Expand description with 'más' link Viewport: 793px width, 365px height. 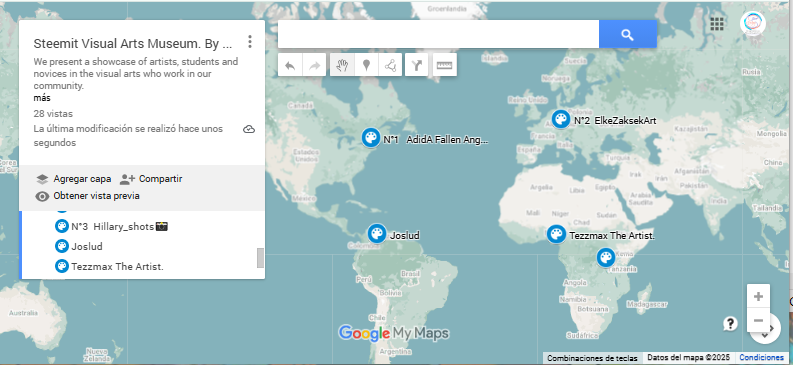pos(42,98)
